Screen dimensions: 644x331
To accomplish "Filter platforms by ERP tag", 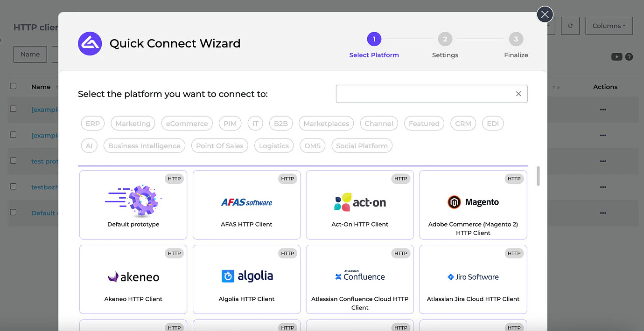I will [92, 124].
